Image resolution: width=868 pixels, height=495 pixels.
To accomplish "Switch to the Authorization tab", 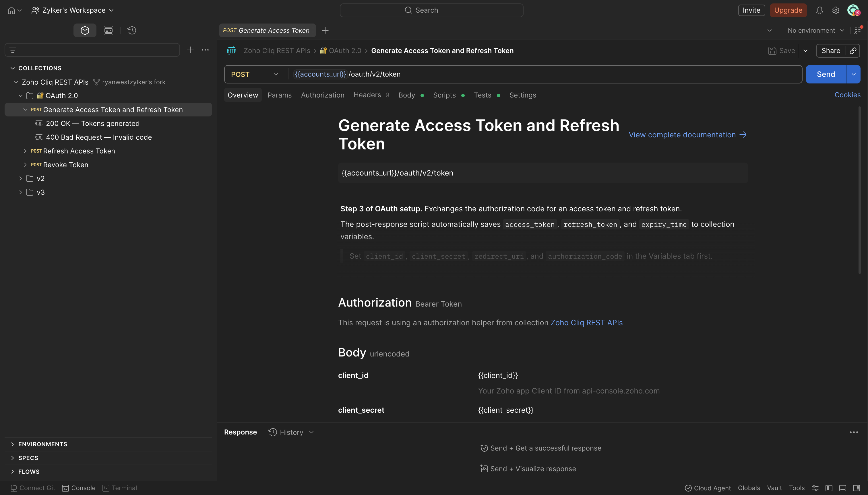I will [323, 95].
